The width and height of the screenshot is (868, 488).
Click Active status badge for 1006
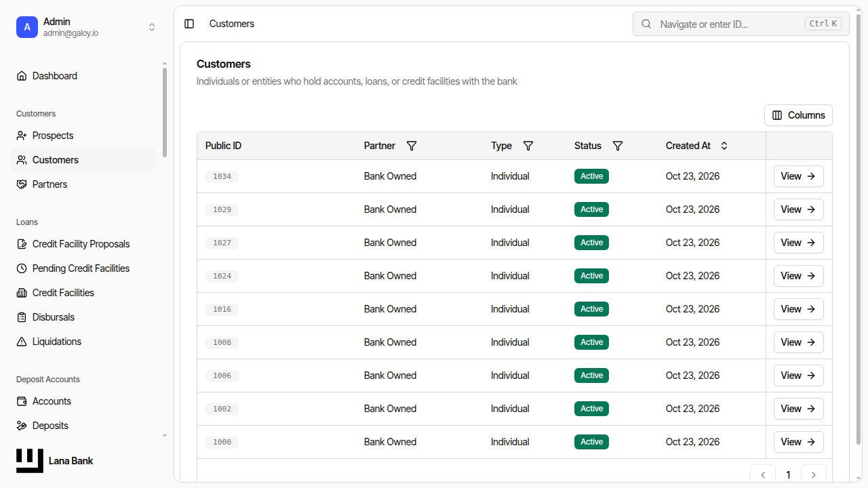[591, 375]
